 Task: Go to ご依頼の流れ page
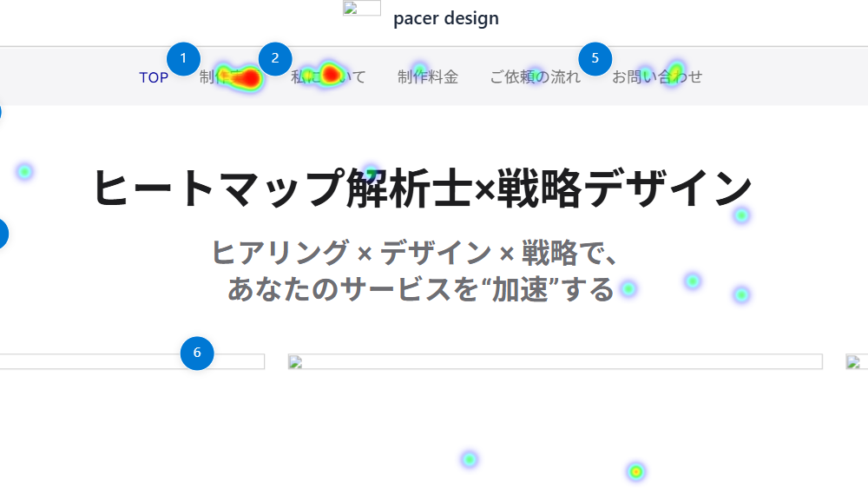[535, 77]
